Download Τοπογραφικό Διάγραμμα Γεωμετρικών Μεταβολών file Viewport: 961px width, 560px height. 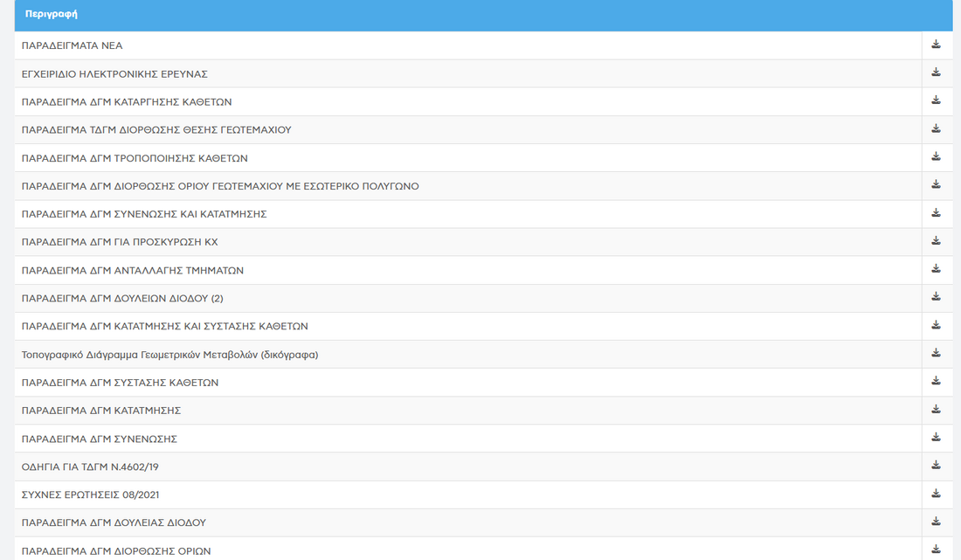coord(936,353)
